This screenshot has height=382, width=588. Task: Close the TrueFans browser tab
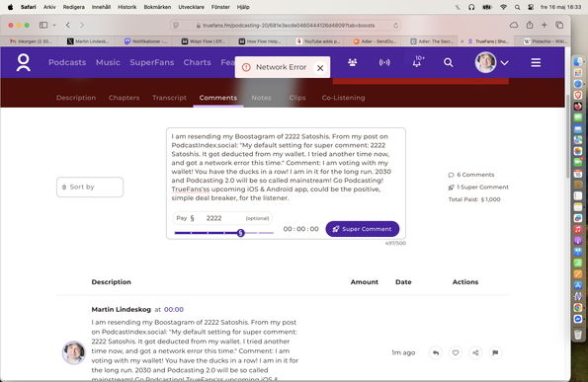click(462, 41)
